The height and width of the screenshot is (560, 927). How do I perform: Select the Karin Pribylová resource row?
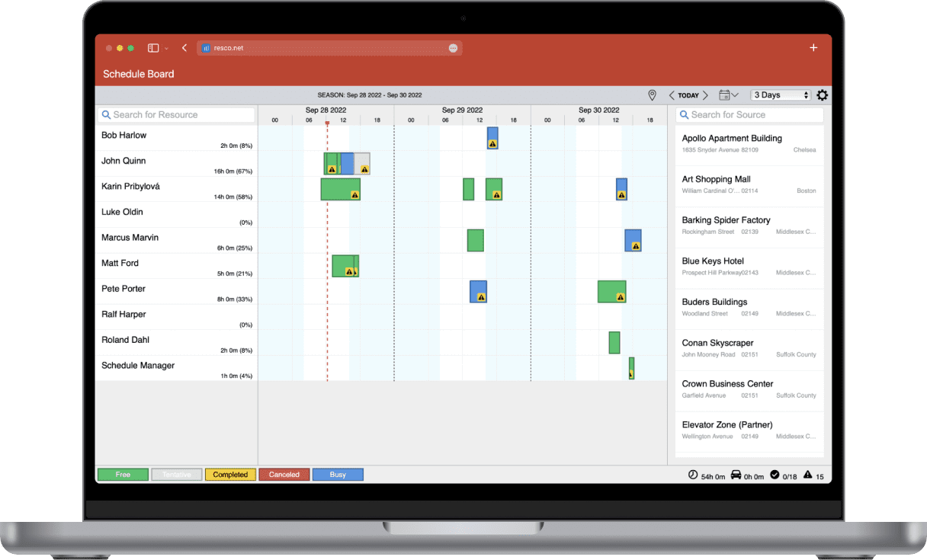tap(177, 189)
